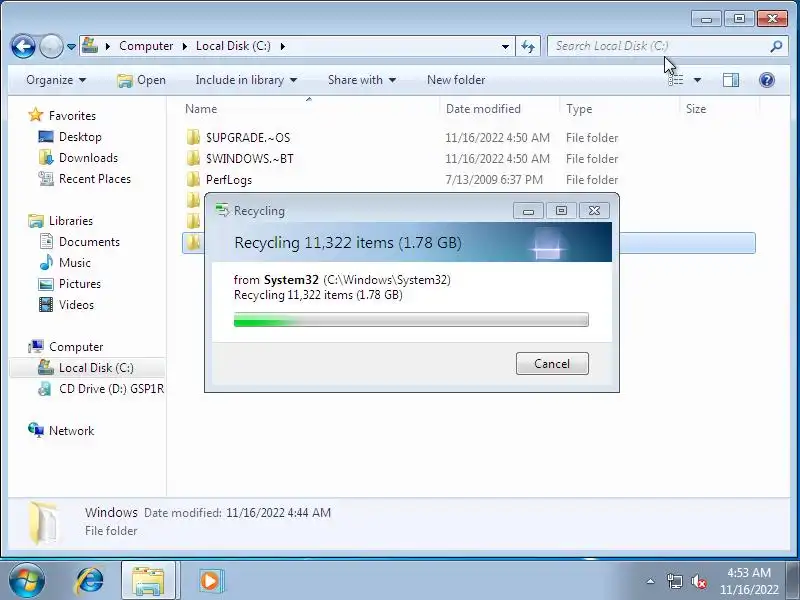Open the Organize menu
The height and width of the screenshot is (600, 800).
click(x=56, y=80)
